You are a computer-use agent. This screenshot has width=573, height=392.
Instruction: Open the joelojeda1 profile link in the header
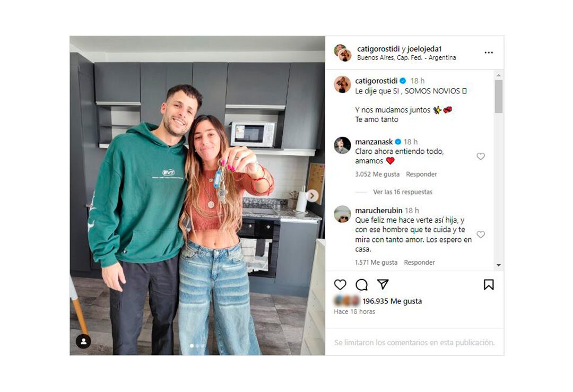click(x=424, y=49)
